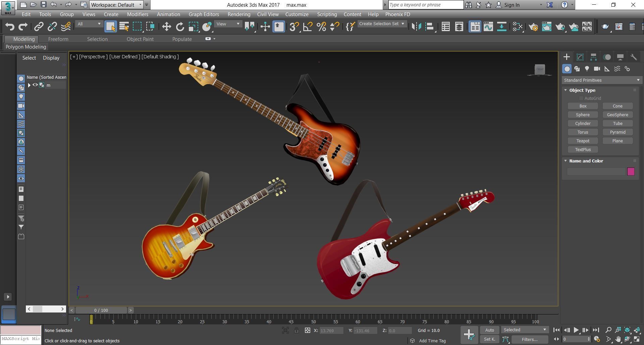Click the Undo arrow in main toolbar

10,26
